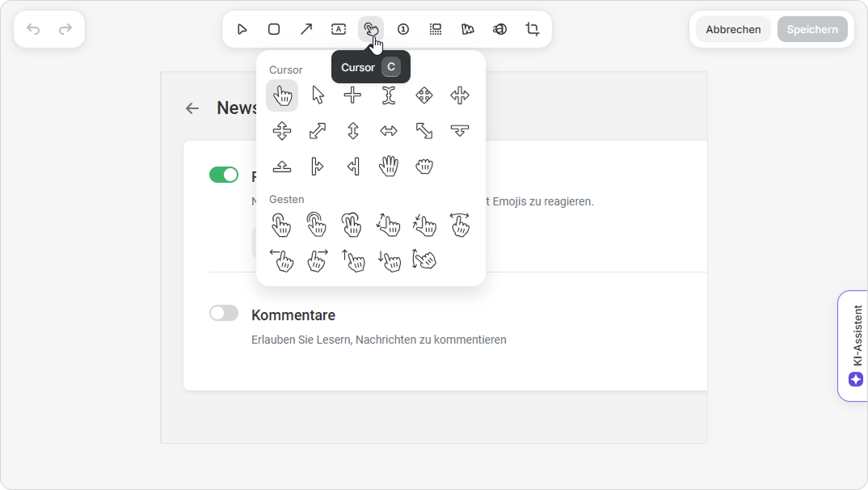868x490 pixels.
Task: Select the arrow drawing tool
Action: point(306,29)
